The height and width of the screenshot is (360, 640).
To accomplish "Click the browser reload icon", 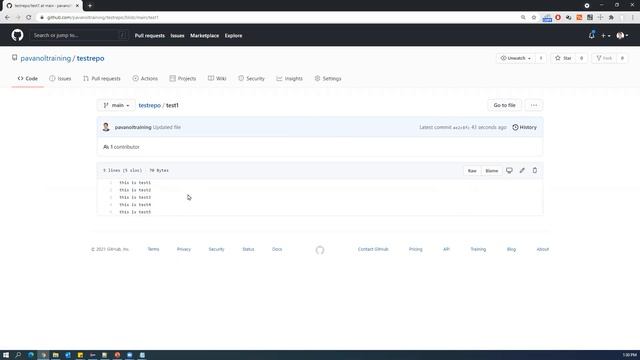I will click(x=29, y=18).
